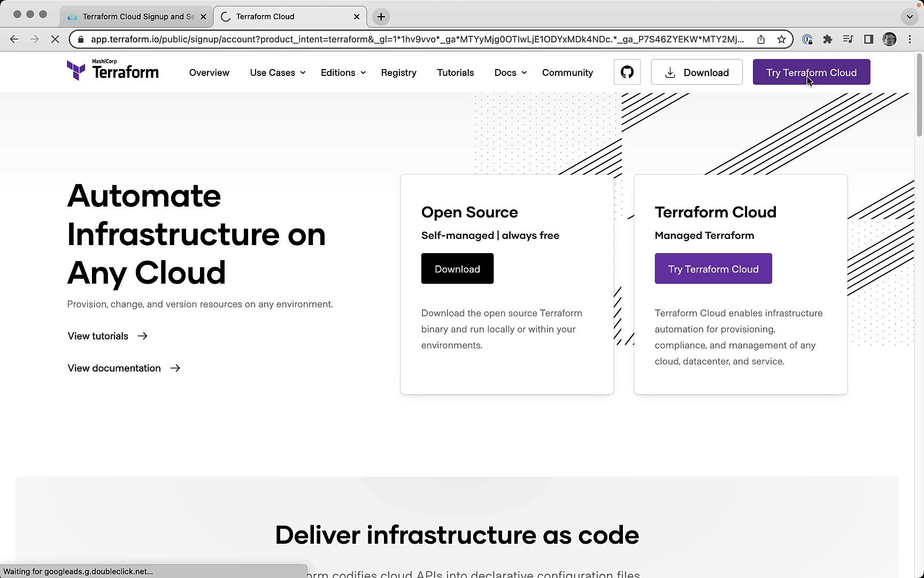The width and height of the screenshot is (924, 578).
Task: Click the Open Source card heading
Action: click(x=469, y=212)
